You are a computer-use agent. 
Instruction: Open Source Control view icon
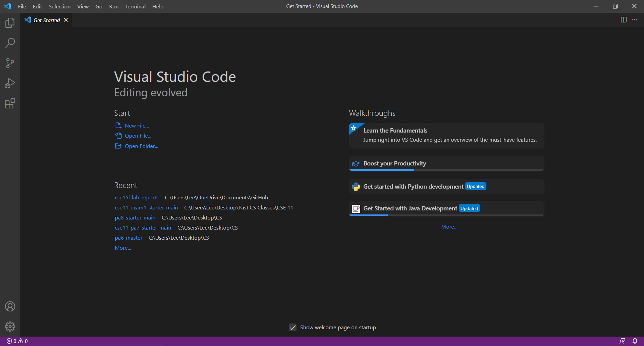pos(10,63)
